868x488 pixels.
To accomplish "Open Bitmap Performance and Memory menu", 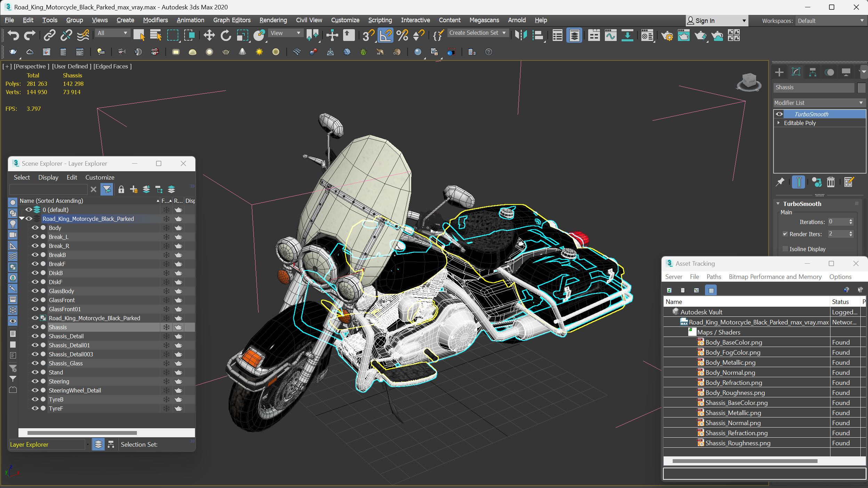I will [x=775, y=277].
